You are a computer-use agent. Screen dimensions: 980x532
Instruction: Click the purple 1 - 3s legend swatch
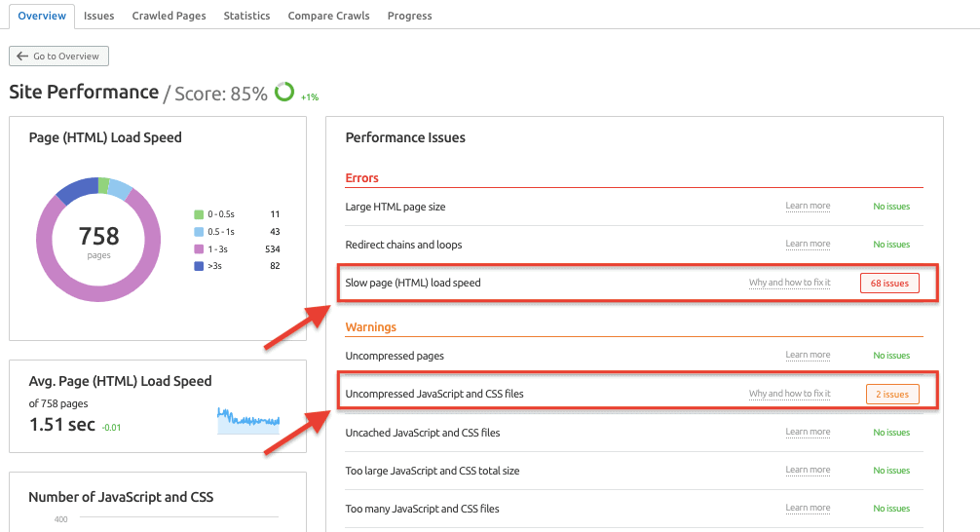point(199,248)
